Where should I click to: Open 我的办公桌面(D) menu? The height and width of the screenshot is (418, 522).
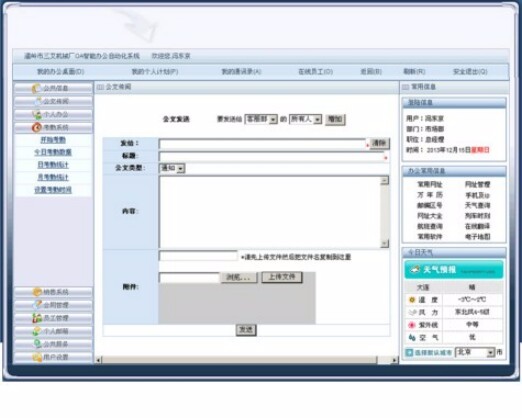[60, 72]
